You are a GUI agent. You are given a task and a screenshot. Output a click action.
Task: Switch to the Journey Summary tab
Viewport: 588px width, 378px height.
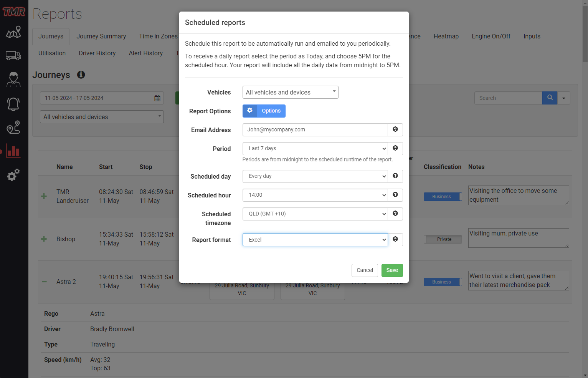click(x=101, y=36)
